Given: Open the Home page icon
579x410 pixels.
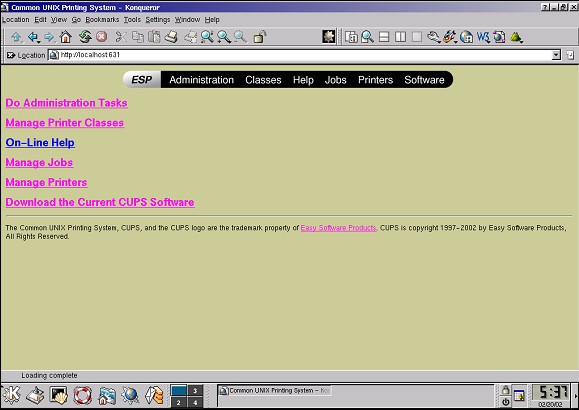Looking at the screenshot, I should 65,37.
